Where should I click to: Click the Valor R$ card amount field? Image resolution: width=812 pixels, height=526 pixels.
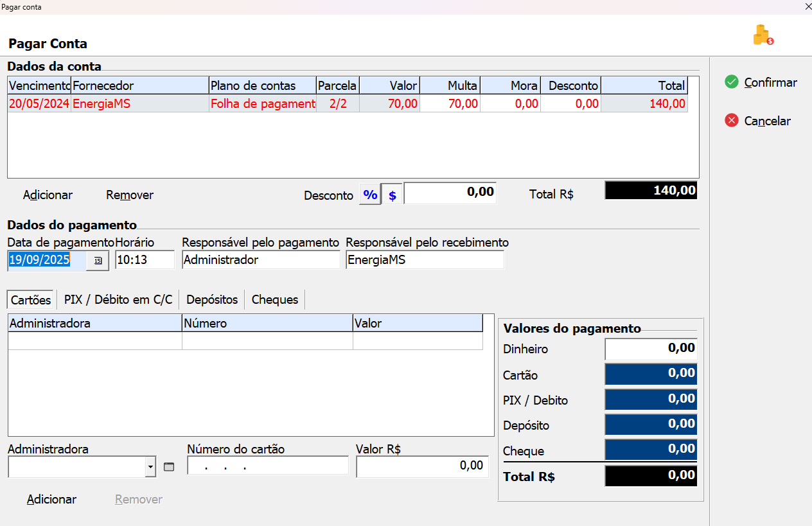point(422,466)
